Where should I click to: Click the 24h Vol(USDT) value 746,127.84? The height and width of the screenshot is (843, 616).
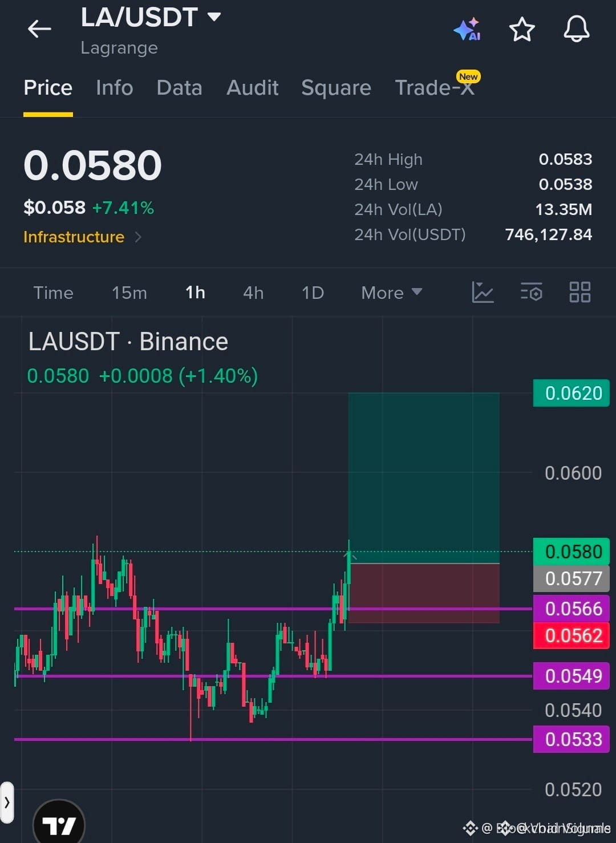[549, 234]
